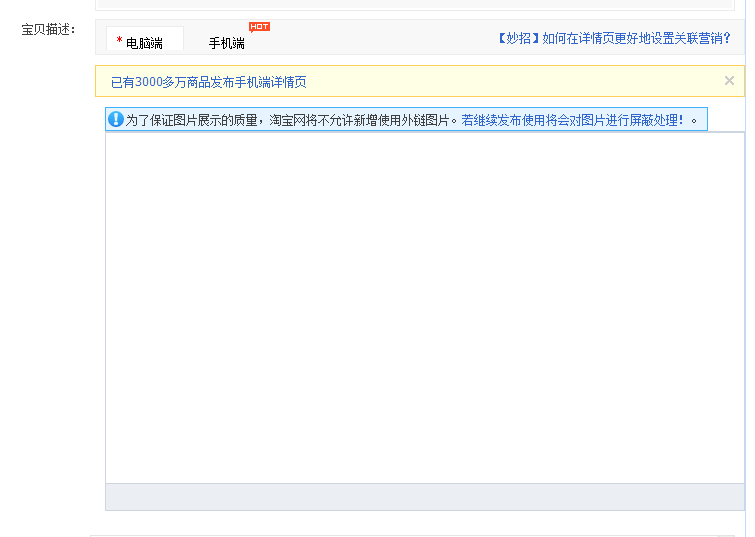Click the 【妙招】 tag before the tip link
This screenshot has height=537, width=755.
518,38
